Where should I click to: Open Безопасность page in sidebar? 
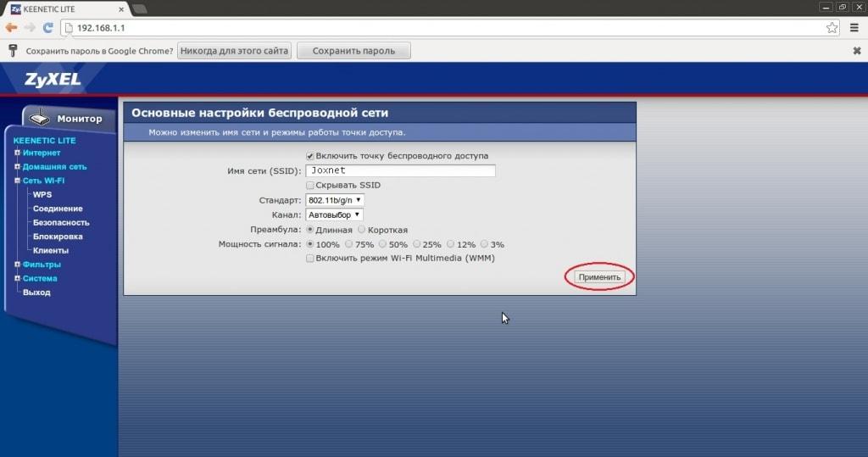(x=61, y=222)
